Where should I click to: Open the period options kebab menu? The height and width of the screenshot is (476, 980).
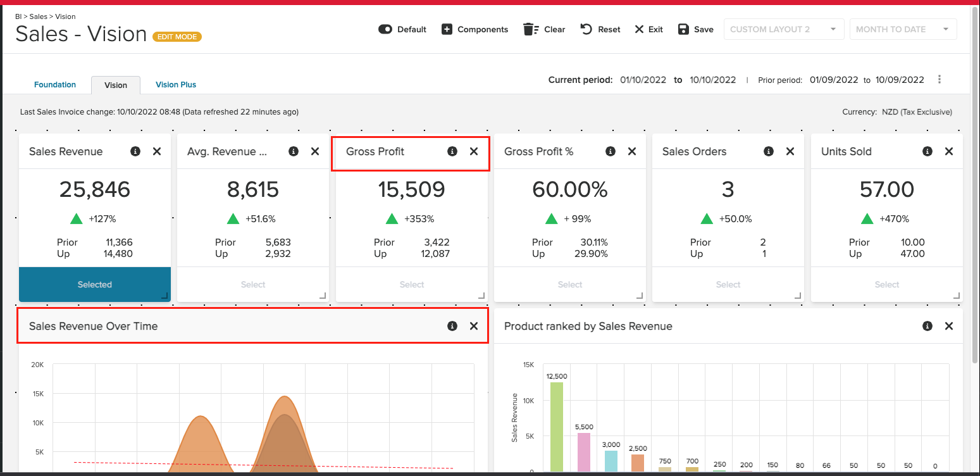[940, 79]
